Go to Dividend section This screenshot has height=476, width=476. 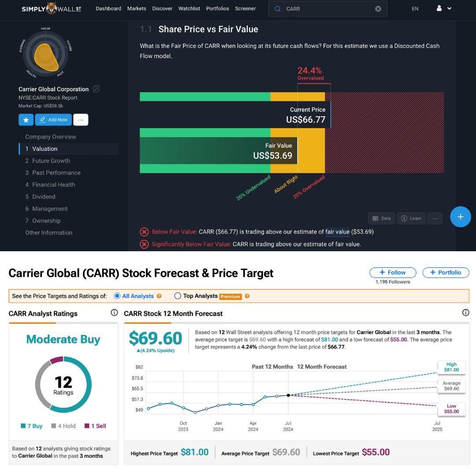coord(41,197)
